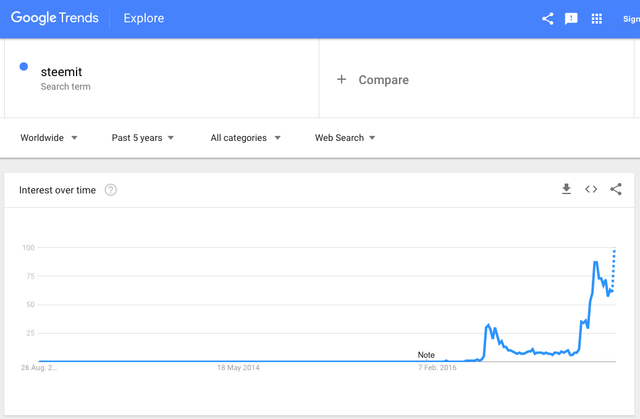Expand the Worldwide region dropdown
The height and width of the screenshot is (419, 640).
tap(49, 137)
